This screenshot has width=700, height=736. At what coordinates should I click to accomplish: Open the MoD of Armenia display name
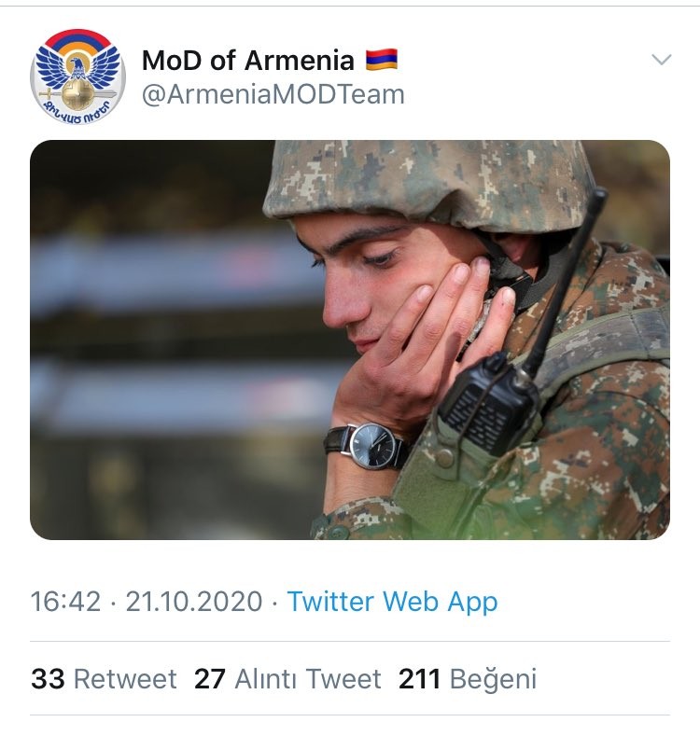(x=247, y=62)
